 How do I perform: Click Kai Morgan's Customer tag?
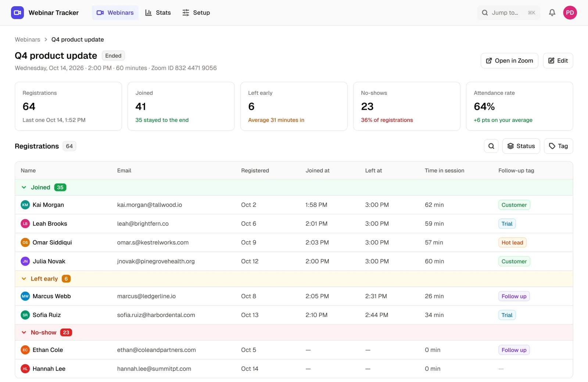coord(514,205)
